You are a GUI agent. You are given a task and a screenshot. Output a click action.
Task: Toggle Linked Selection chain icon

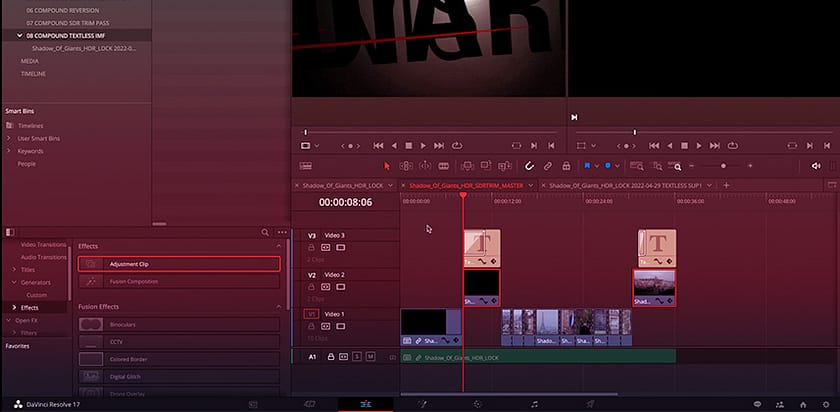click(548, 166)
